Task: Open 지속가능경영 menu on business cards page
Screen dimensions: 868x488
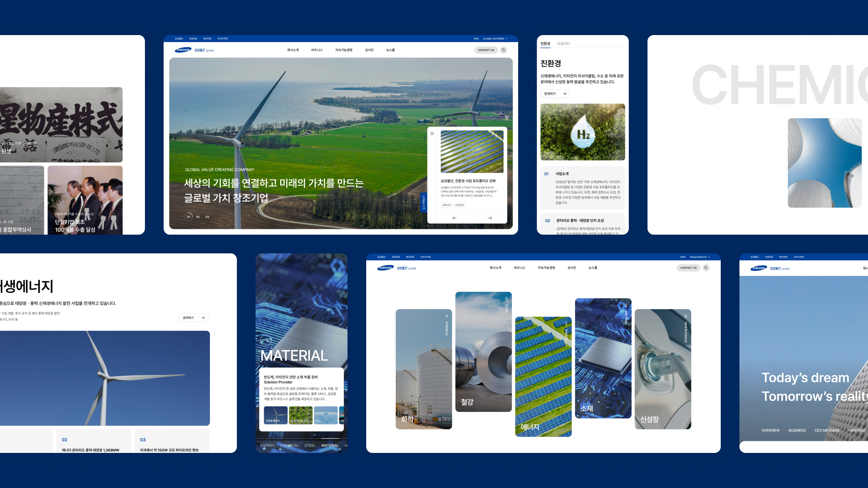Action: click(x=546, y=268)
